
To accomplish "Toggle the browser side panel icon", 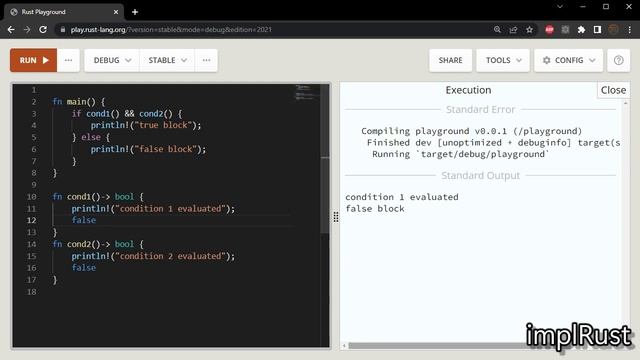I will [597, 29].
